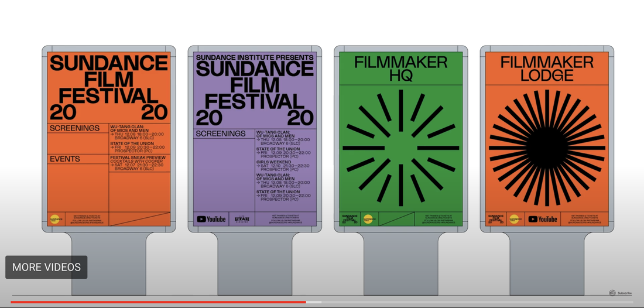Click the sparse sunburst graphic on the green poster
The image size is (644, 308).
point(401,148)
